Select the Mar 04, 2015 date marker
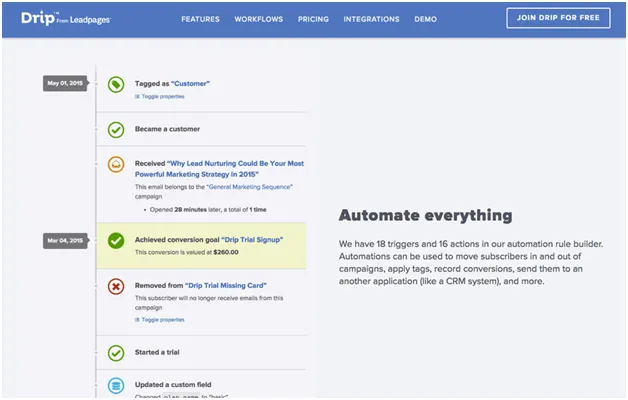 (65, 241)
